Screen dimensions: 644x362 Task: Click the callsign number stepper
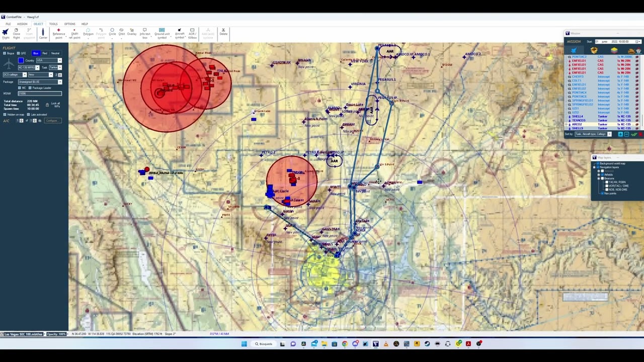[x=60, y=75]
